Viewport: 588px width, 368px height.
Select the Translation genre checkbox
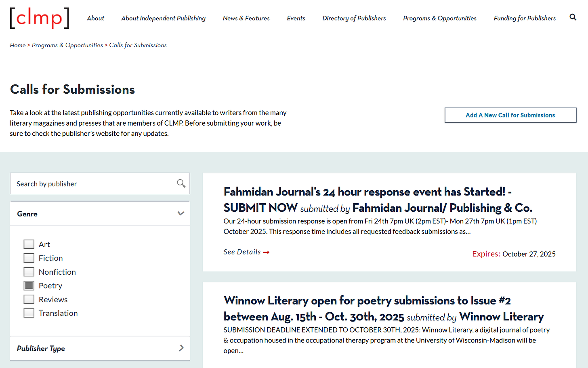pyautogui.click(x=29, y=313)
